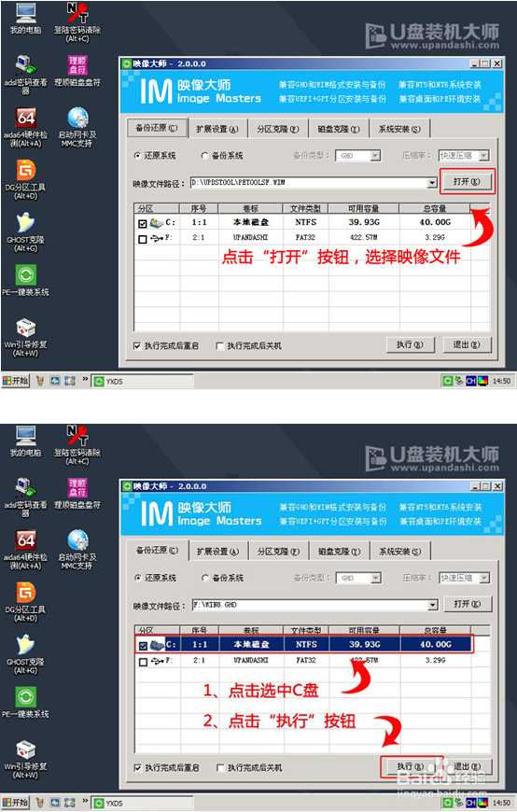
Task: Switch to 系统安装 tab in upper screenshot
Action: click(x=398, y=129)
